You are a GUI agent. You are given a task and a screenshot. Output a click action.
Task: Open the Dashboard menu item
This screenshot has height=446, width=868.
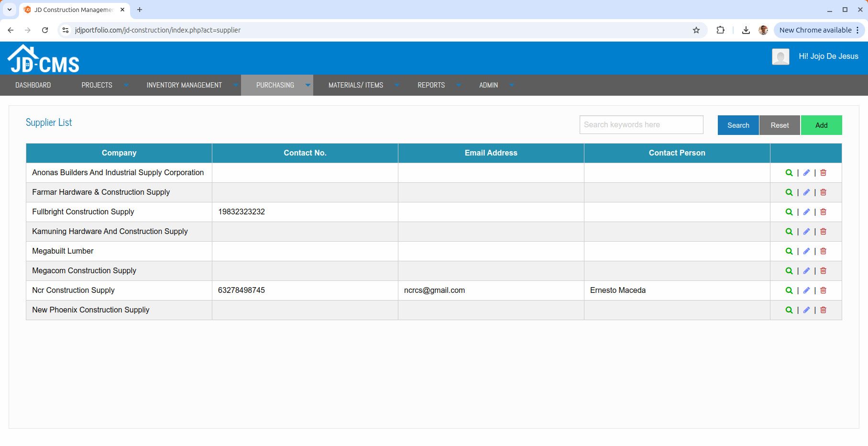click(x=33, y=85)
